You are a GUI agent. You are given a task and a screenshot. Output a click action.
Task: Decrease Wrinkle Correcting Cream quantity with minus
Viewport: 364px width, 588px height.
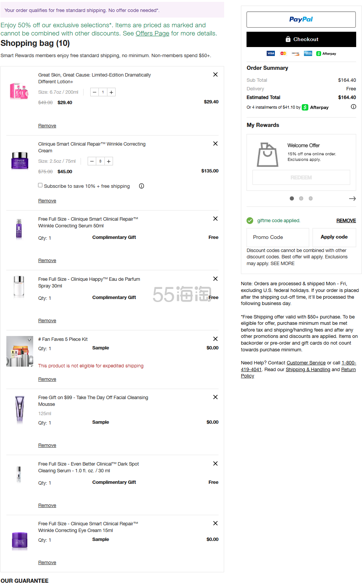92,161
